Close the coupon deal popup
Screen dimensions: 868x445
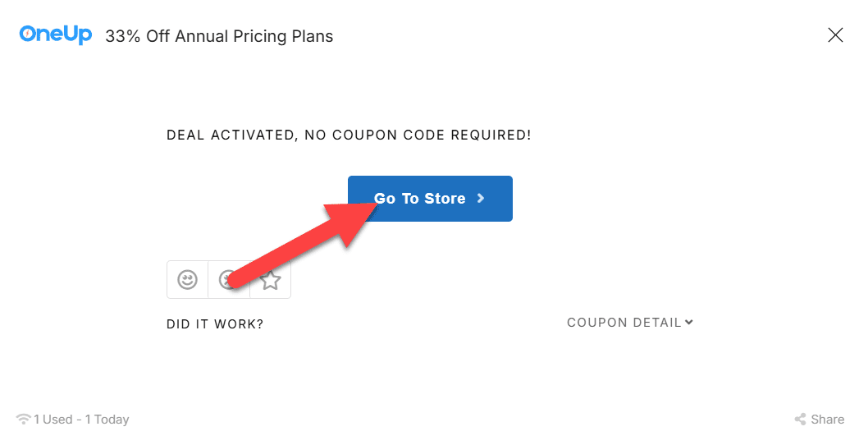(x=835, y=34)
